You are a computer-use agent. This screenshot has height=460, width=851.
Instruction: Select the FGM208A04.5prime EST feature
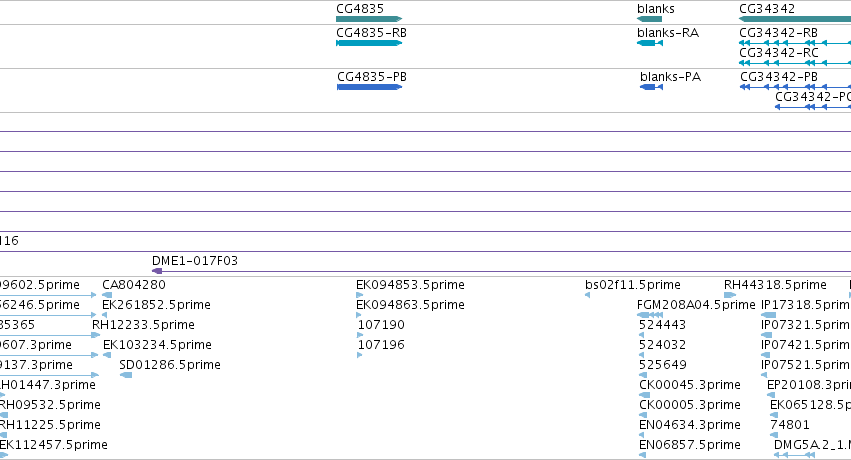[x=650, y=315]
